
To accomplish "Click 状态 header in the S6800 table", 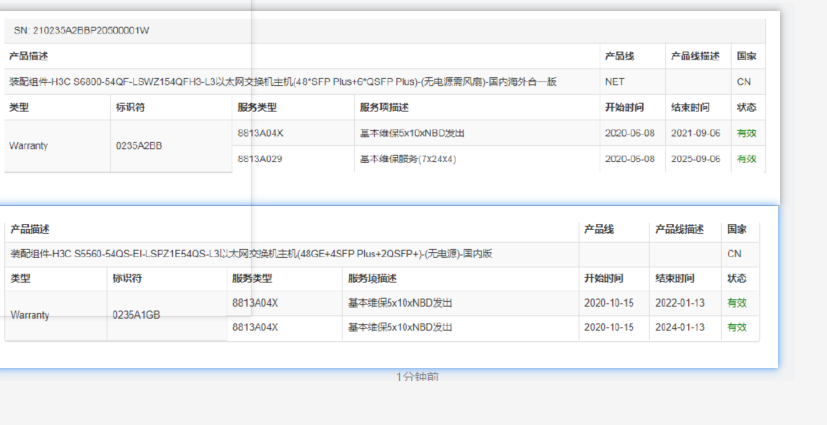I will [746, 108].
